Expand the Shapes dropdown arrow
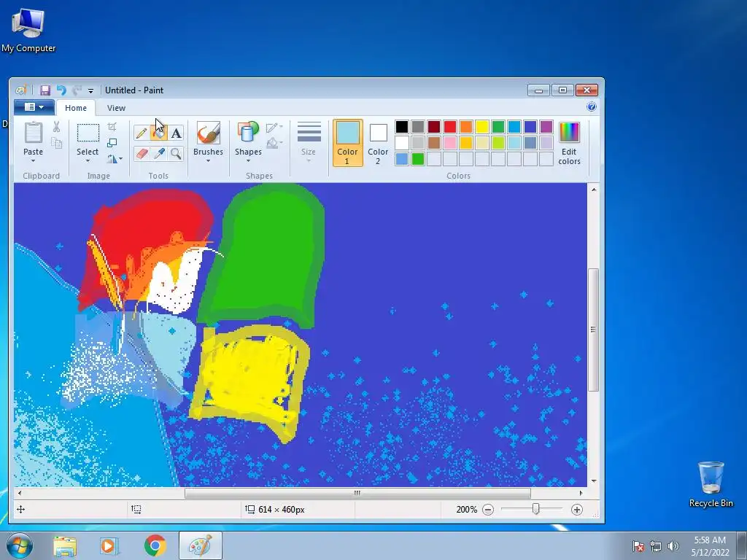This screenshot has width=747, height=560. point(248,161)
